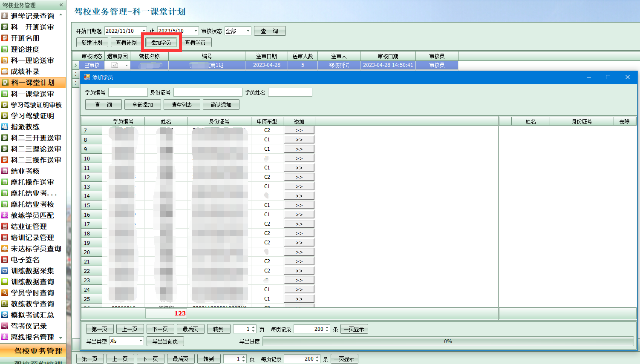Screen dimensions: 640x364
Task: Click 确认添加 button
Action: (221, 105)
